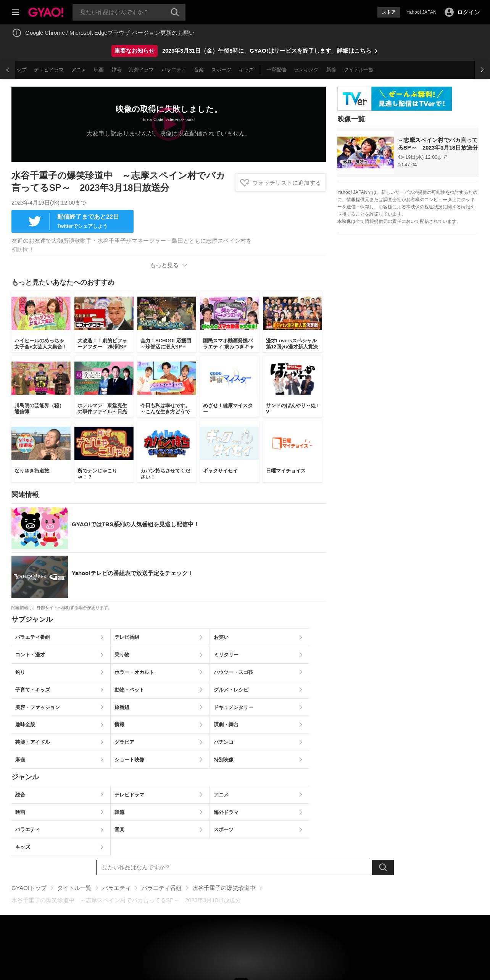Click ログイン text in header
490x980 pixels.
point(469,12)
